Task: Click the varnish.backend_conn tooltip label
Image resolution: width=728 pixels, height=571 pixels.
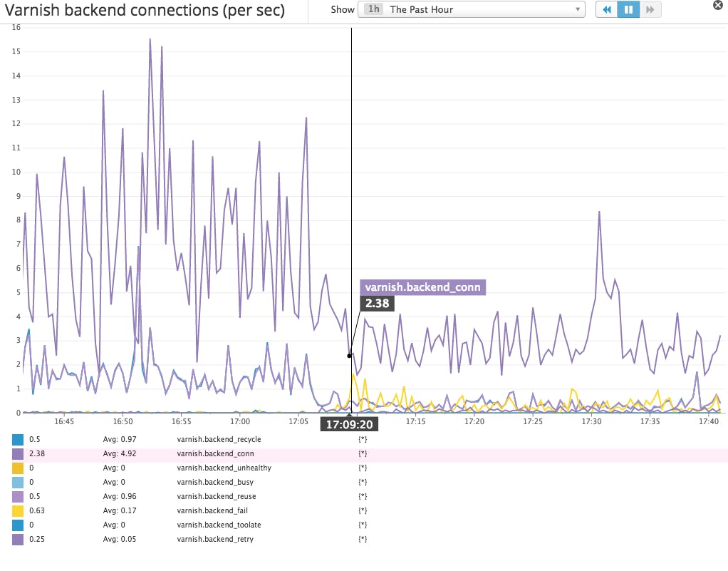Action: pyautogui.click(x=423, y=287)
